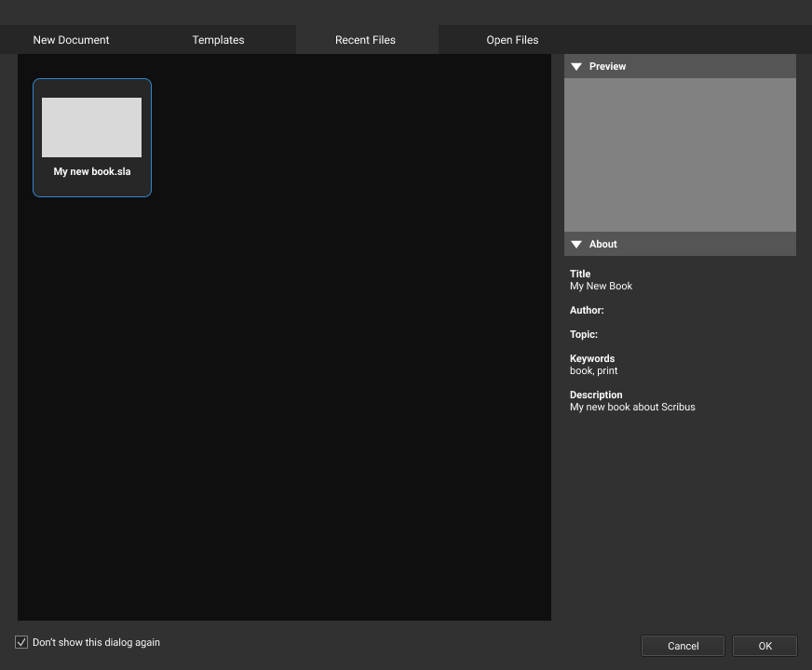
Task: Switch to the Templates tab
Action: click(218, 40)
